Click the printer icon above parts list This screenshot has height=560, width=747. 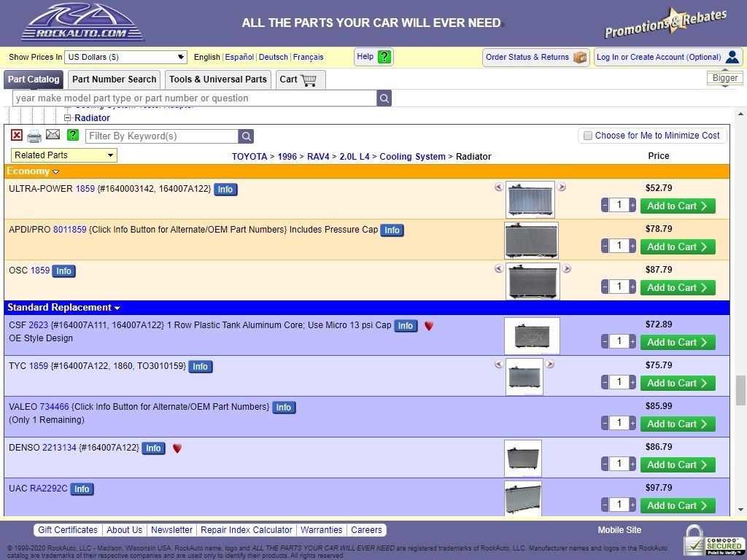point(34,136)
